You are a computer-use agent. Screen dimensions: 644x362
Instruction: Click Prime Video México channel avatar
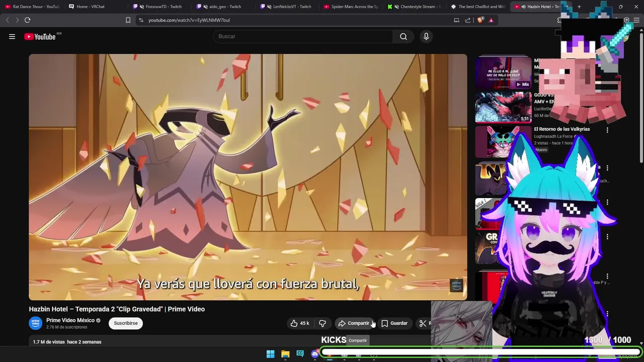[35, 323]
